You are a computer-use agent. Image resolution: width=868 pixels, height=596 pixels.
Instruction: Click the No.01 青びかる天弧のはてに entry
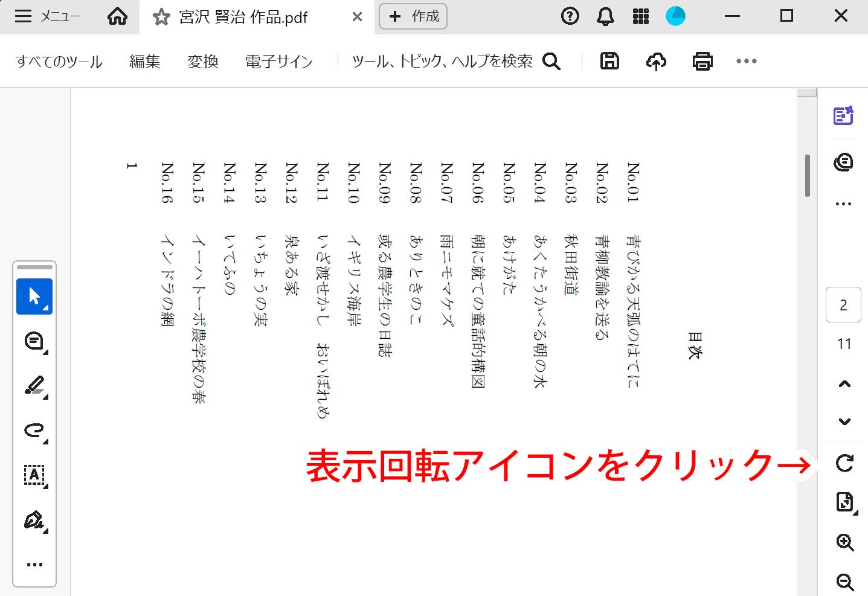[x=632, y=275]
